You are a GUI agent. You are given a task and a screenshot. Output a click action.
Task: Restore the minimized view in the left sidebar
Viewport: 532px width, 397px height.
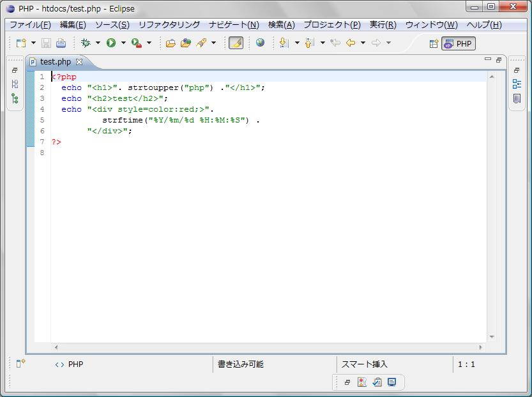click(15, 70)
